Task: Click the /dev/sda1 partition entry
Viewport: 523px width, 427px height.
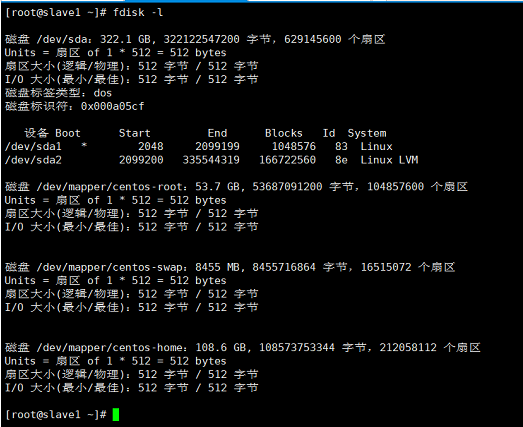Action: coord(33,146)
